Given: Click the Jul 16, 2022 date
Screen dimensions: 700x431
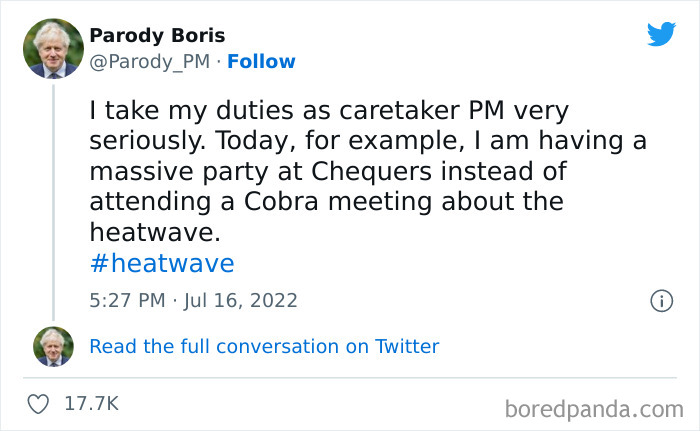Looking at the screenshot, I should 241,300.
